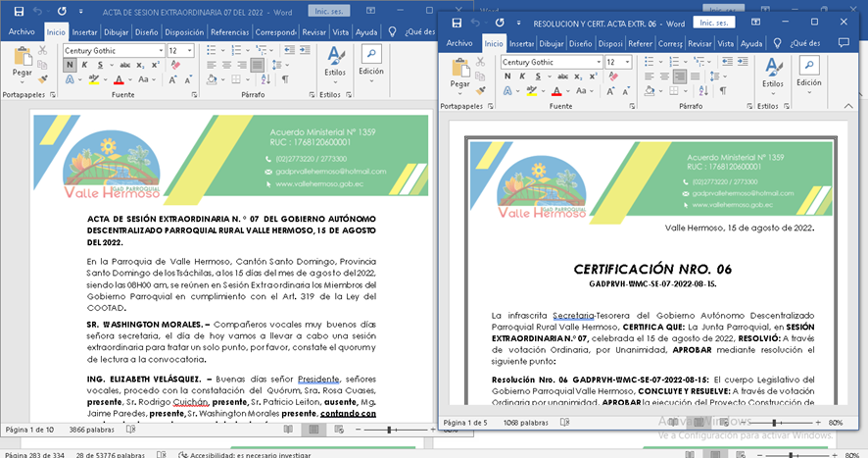This screenshot has height=458, width=868.
Task: Open font size 12 dropdown in the RESOLUCION window
Action: pos(627,62)
